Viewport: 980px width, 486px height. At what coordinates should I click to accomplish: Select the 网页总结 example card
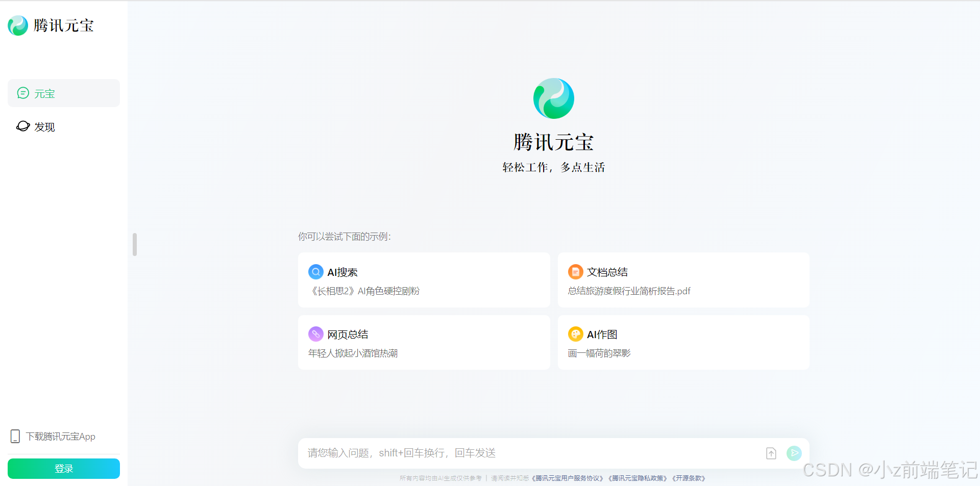(424, 342)
